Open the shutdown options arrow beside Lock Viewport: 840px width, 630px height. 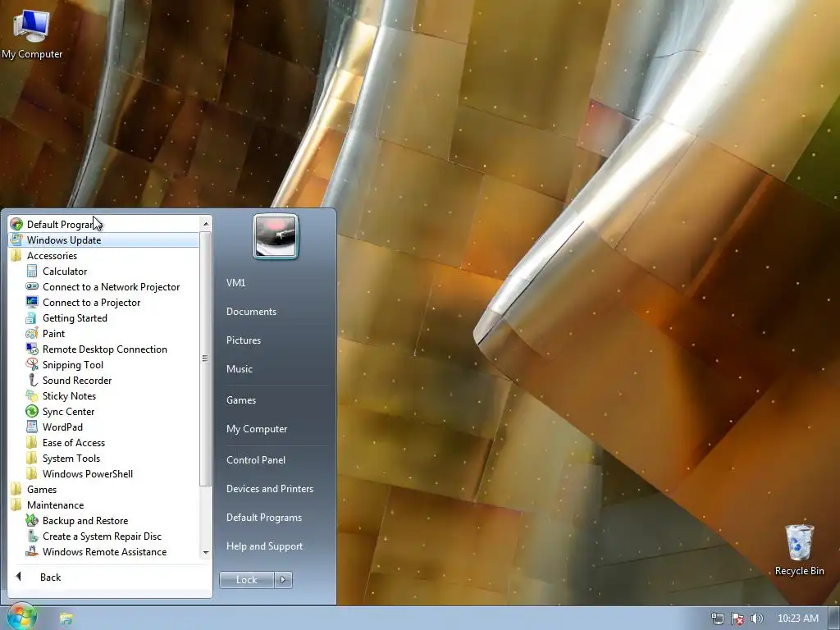coord(283,579)
